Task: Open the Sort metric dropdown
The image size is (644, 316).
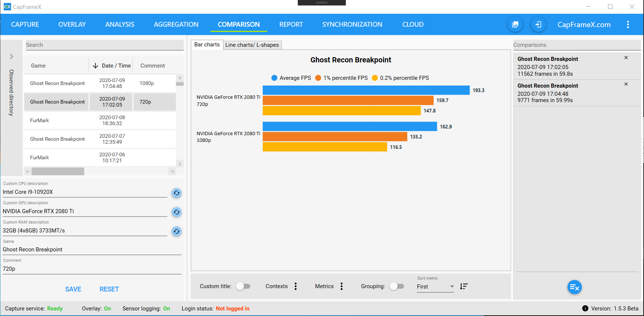Action: (x=435, y=287)
